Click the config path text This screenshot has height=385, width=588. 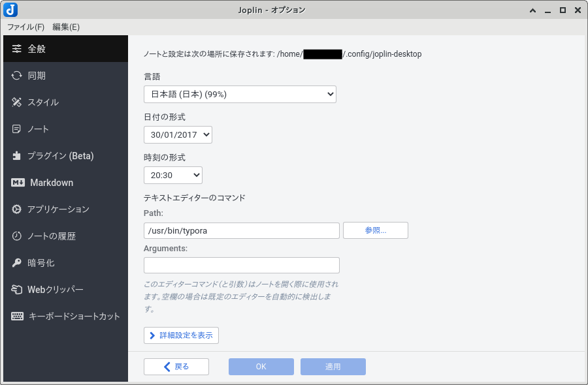pos(283,54)
